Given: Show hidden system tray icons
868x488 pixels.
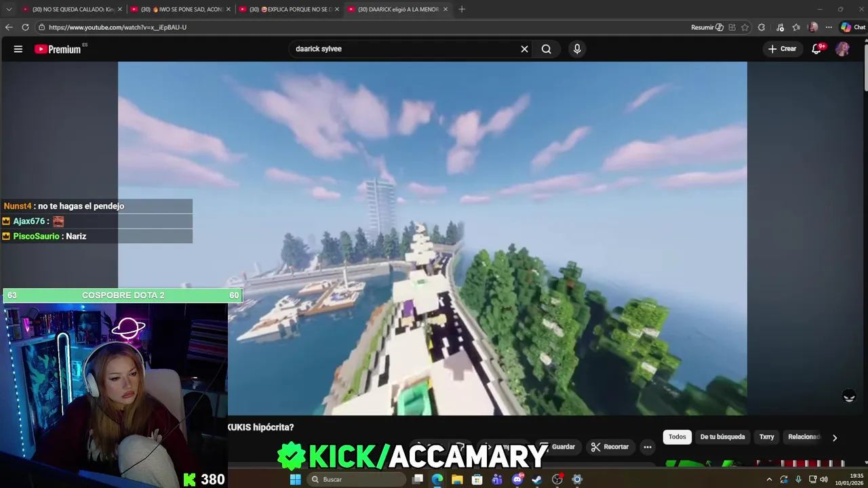Looking at the screenshot, I should pyautogui.click(x=769, y=479).
